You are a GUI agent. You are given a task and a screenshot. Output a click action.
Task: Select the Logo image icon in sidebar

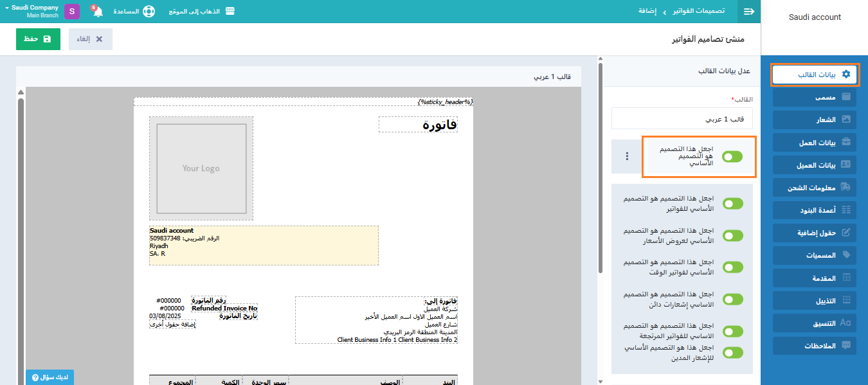point(846,120)
